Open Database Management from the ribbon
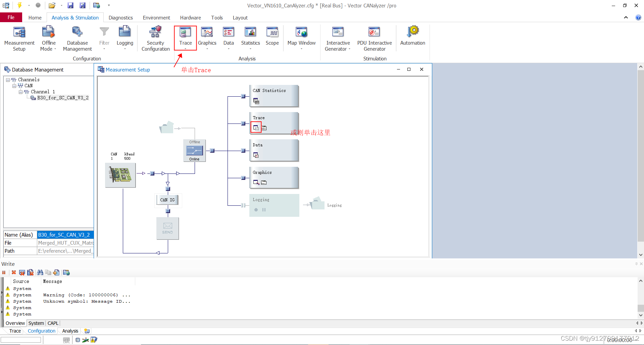Screen dimensions: 644x345 click(x=77, y=39)
